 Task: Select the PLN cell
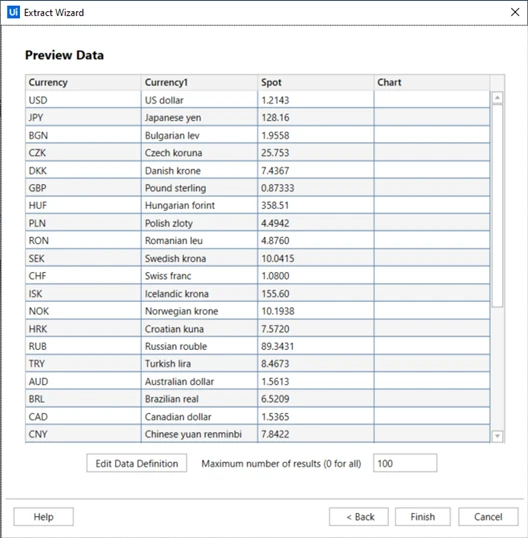83,223
